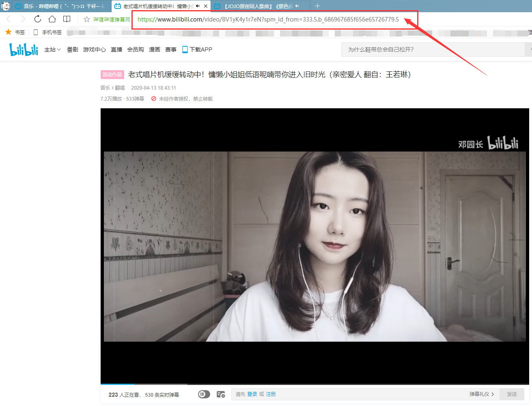Viewport: 532px width, 406px height.
Task: Open the 番剧 navigation item
Action: [73, 49]
